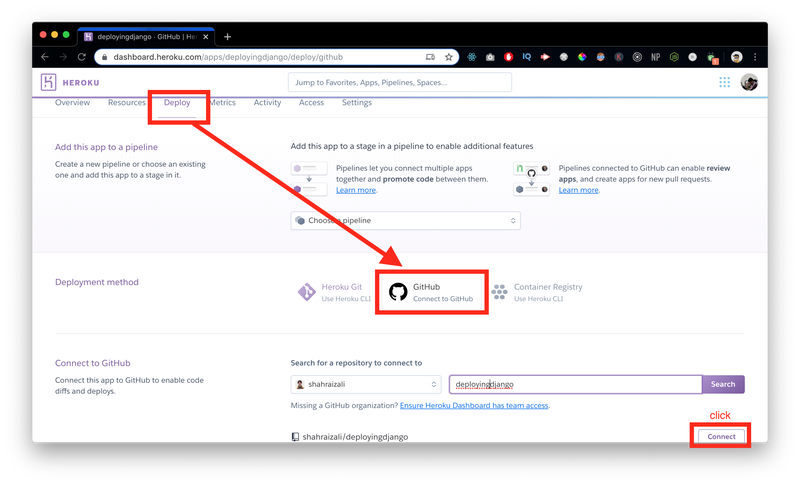Click the GitHub Octocat icon
Image resolution: width=800 pixels, height=485 pixels.
[x=398, y=292]
